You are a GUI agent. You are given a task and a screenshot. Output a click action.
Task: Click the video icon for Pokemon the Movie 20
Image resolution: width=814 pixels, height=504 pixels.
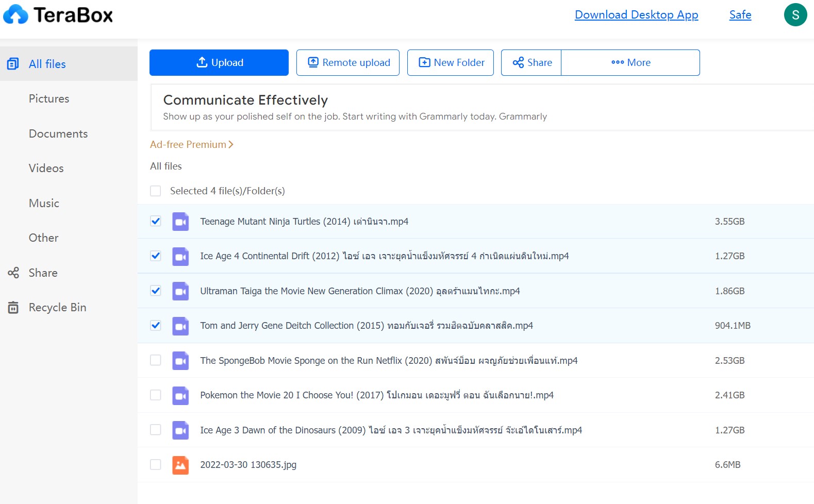tap(180, 395)
